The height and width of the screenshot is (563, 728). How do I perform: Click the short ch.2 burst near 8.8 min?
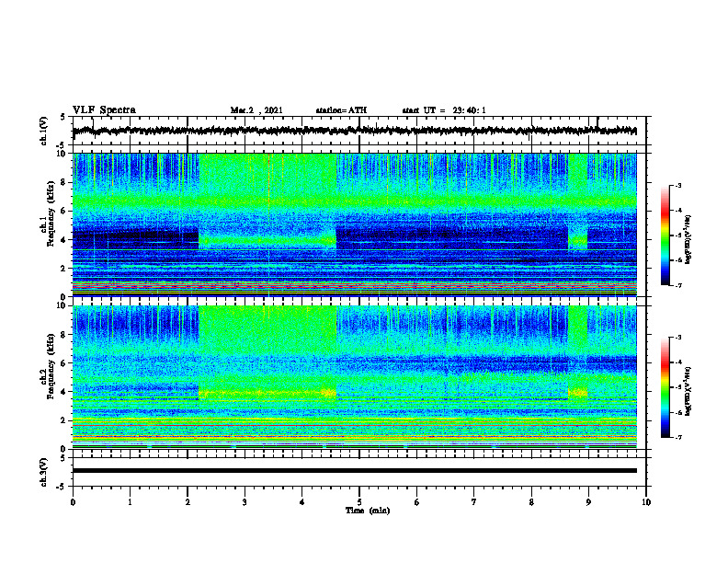pos(577,353)
